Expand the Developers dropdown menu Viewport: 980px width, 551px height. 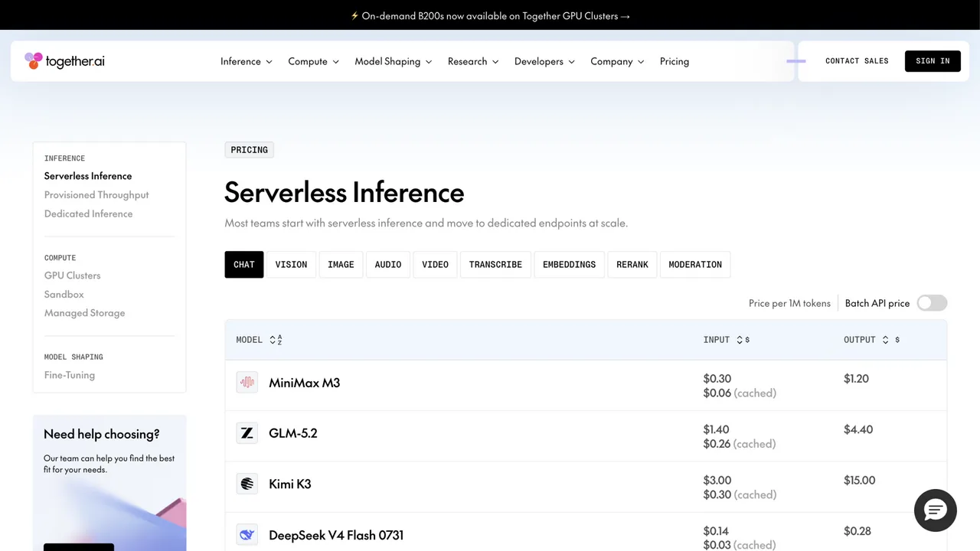(545, 61)
